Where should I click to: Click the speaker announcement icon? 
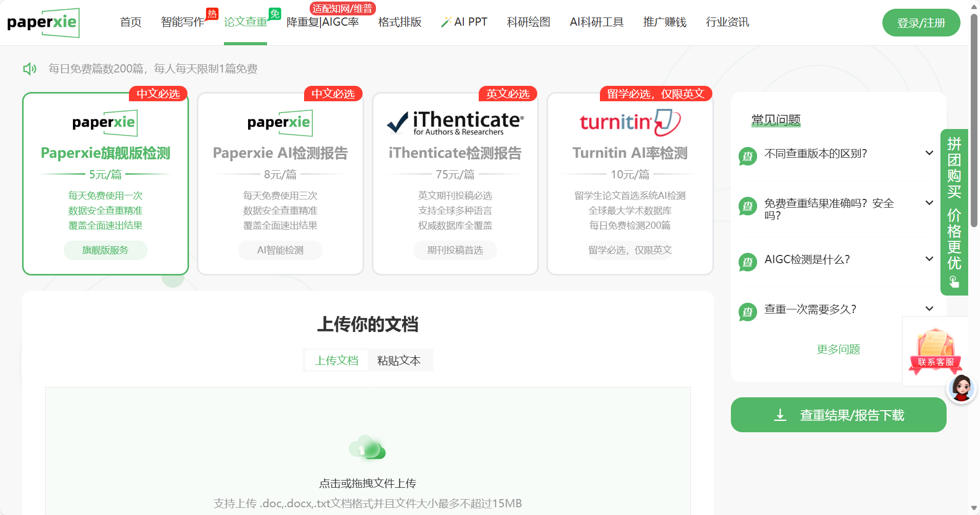coord(30,69)
